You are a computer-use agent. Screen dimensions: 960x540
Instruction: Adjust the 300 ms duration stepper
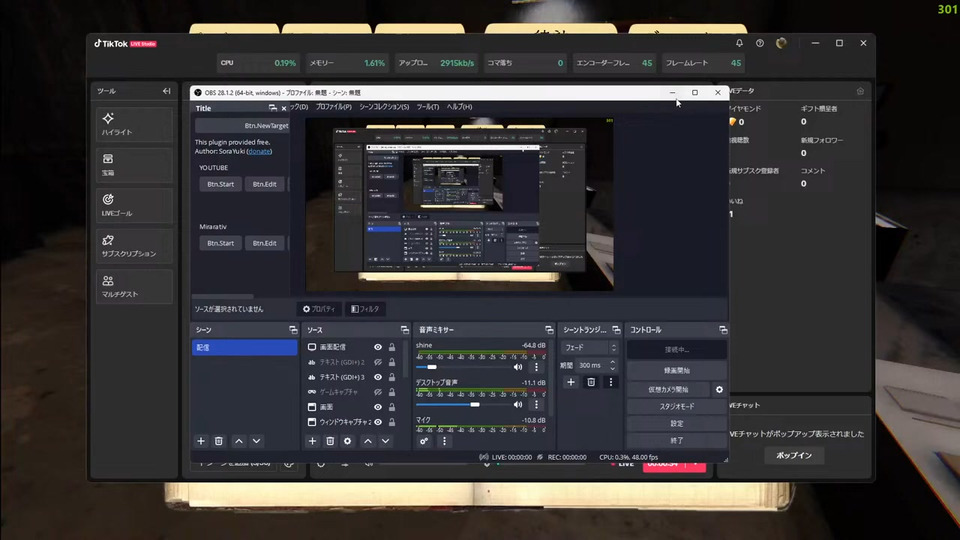pos(612,366)
